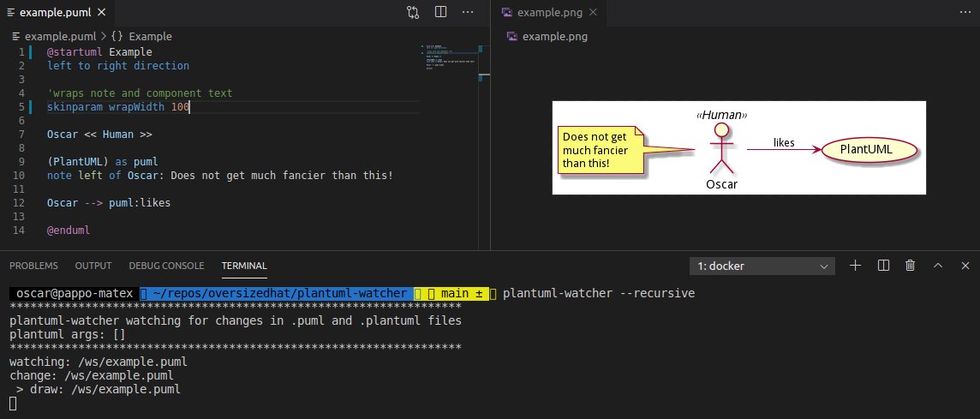The image size is (980, 419).
Task: Open the DEBUG CONSOLE tab
Action: (x=166, y=266)
